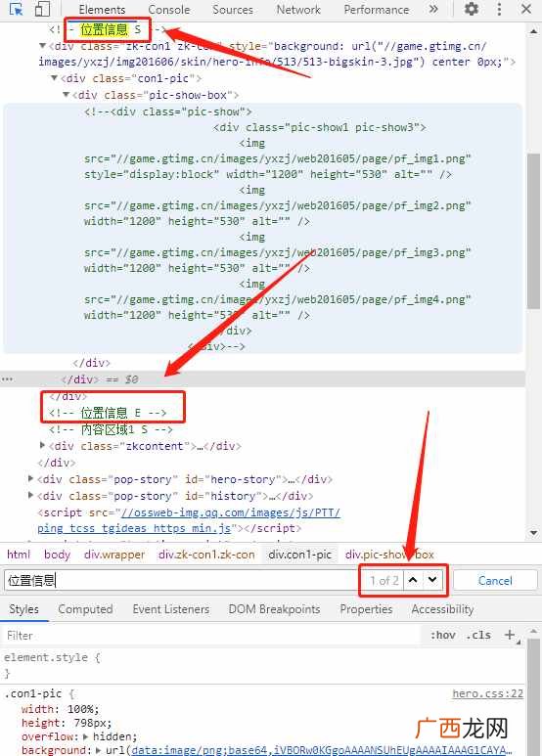Focus the styles Filter input field

point(212,636)
